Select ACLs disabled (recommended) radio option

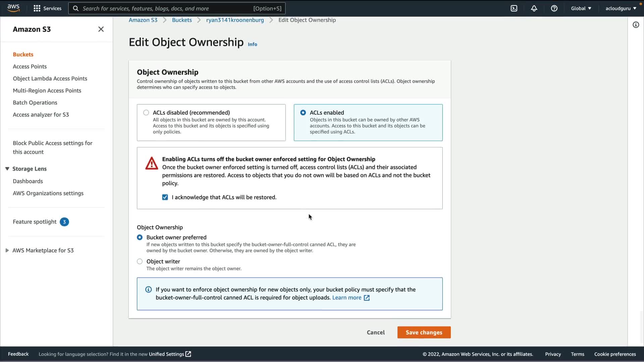tap(146, 113)
